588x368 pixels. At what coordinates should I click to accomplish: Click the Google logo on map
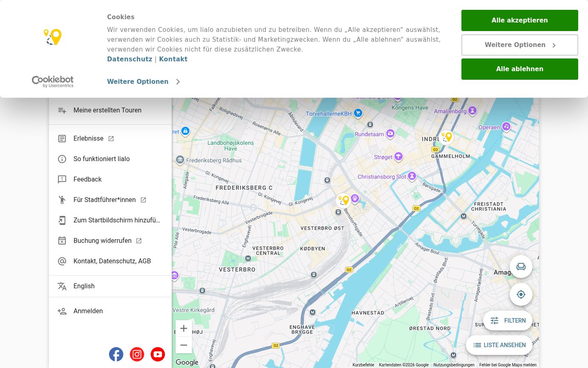187,362
